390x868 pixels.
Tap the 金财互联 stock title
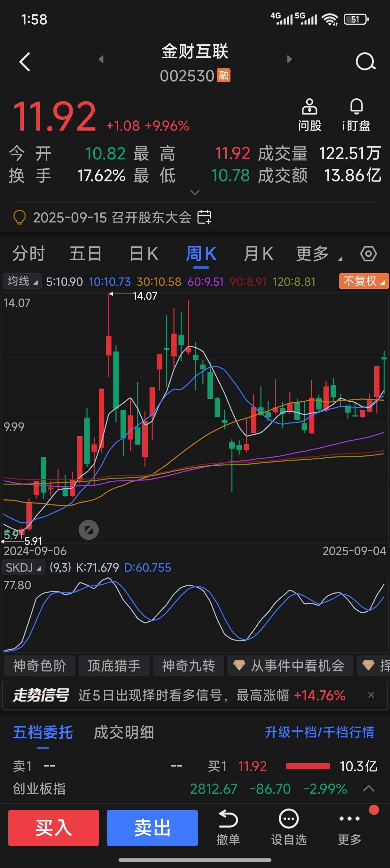tap(195, 51)
